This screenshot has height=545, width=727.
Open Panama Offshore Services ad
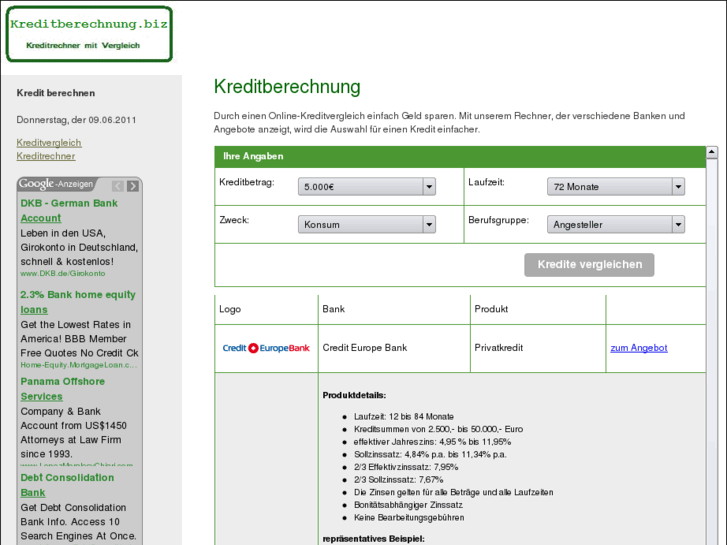pos(63,389)
